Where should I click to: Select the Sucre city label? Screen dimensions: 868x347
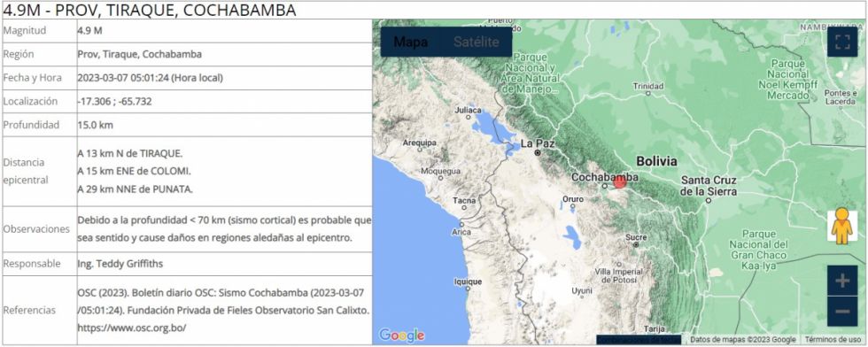click(x=636, y=237)
